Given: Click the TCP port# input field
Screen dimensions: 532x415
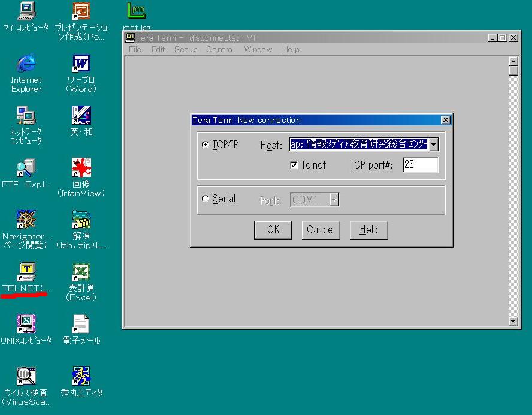Looking at the screenshot, I should [x=421, y=165].
